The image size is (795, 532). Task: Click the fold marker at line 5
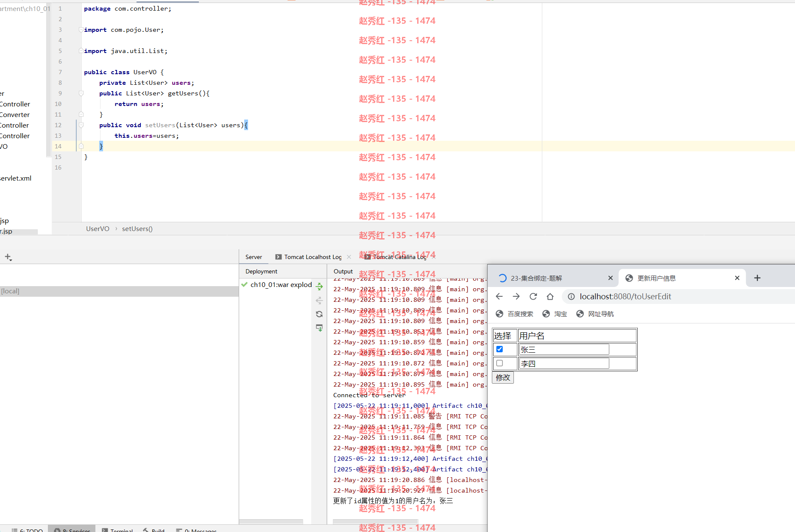pos(81,51)
